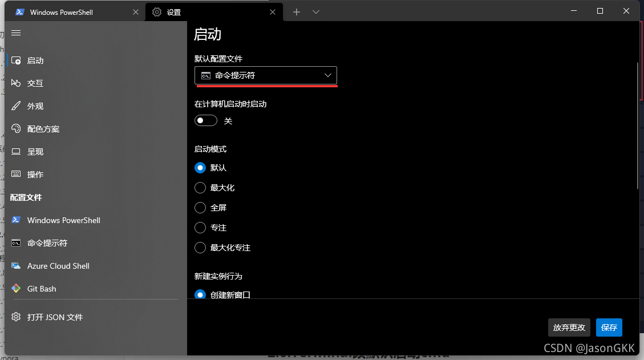Toggle the hamburger navigation menu
644x360 pixels.
click(x=16, y=33)
